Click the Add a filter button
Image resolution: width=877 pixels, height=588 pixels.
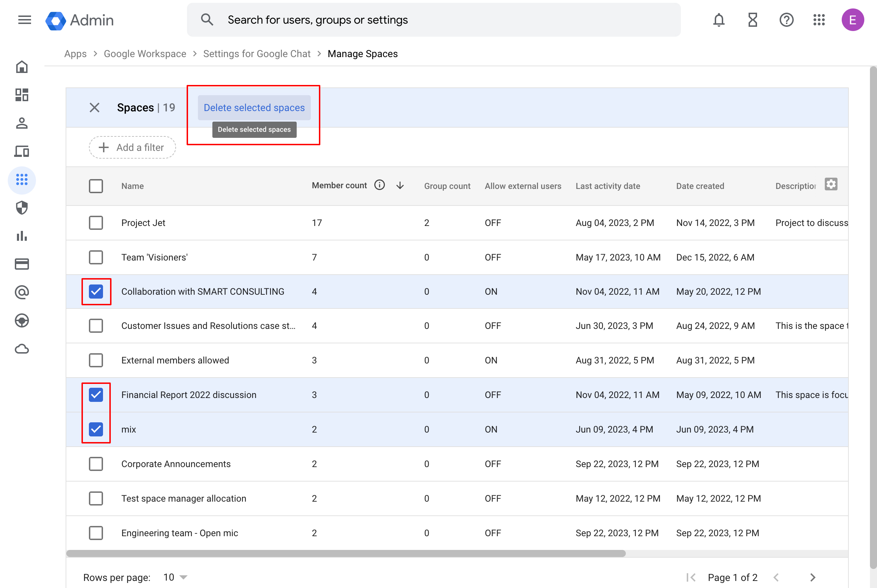pos(132,147)
